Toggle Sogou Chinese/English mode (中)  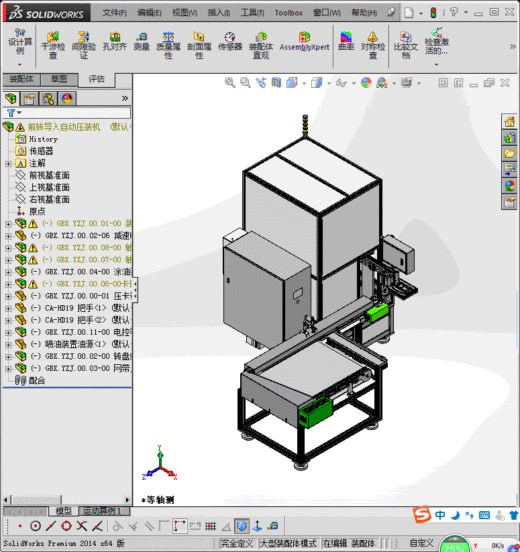[440, 515]
